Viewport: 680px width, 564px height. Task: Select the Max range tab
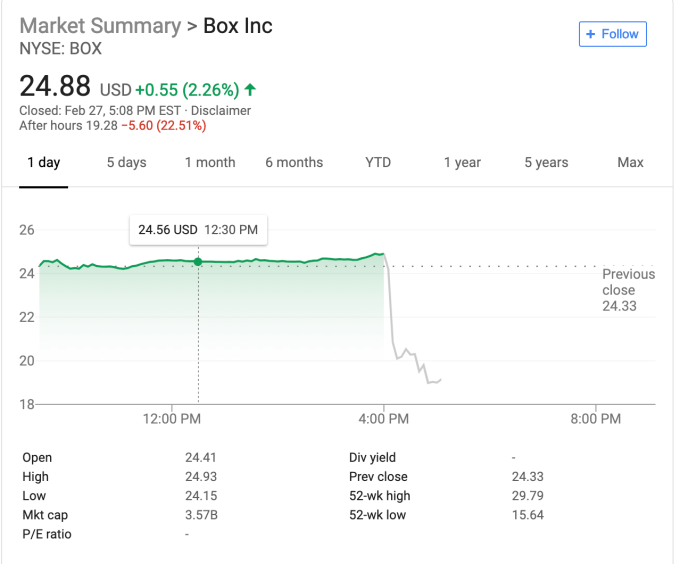[630, 163]
